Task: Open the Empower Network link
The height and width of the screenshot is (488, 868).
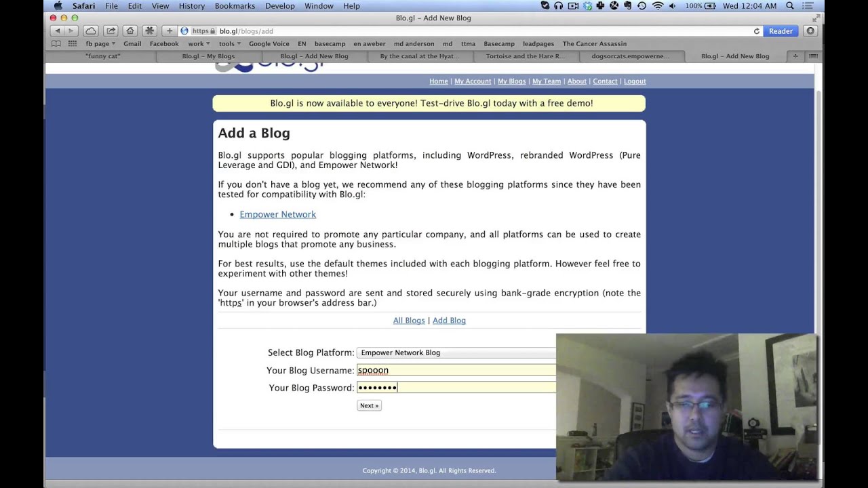Action: [277, 214]
